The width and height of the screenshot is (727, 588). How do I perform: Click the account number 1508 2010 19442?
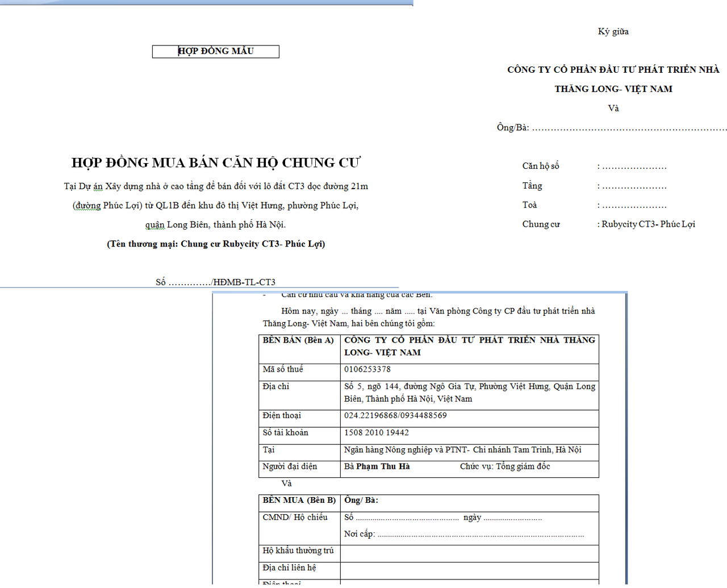377,433
